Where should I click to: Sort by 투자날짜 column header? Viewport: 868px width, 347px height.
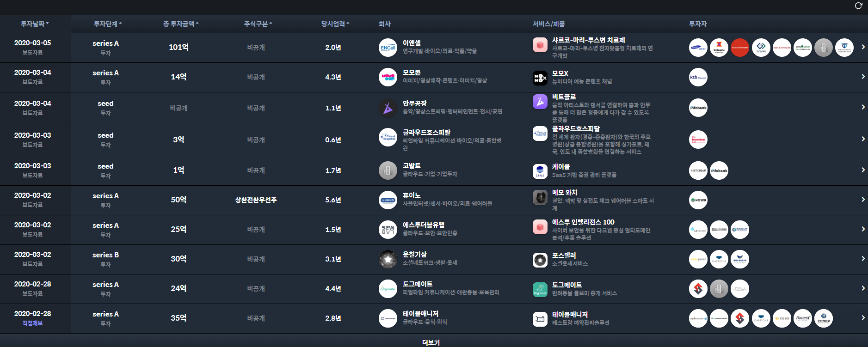[x=35, y=24]
